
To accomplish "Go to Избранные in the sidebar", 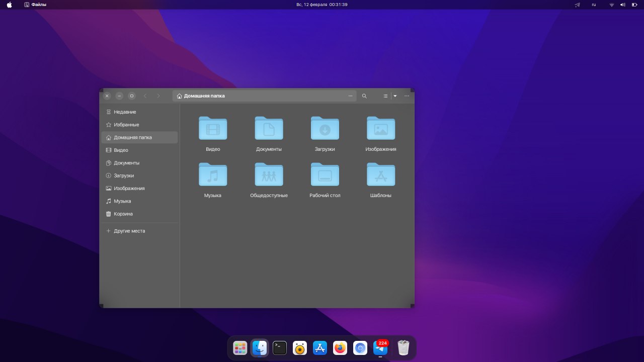I will coord(126,125).
